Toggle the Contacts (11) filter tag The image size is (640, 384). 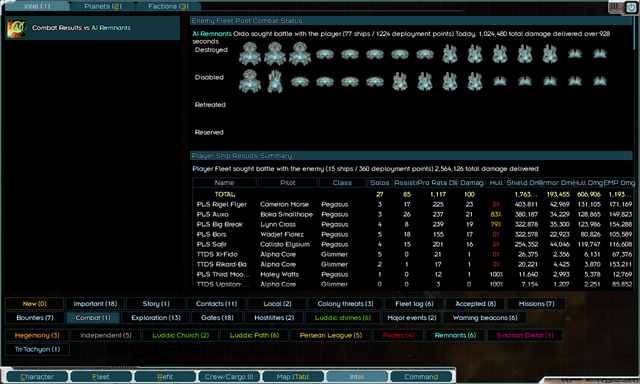coord(216,304)
